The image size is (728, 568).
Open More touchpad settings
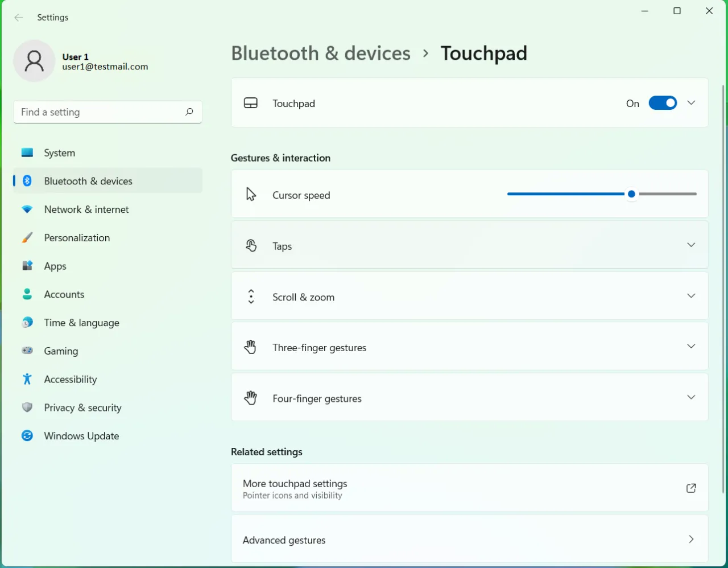469,488
